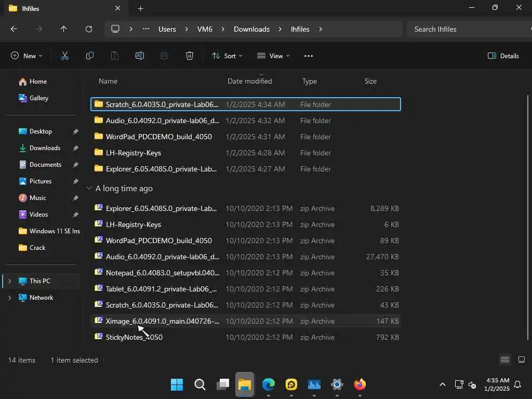Expand This PC in navigation pane

[10, 281]
